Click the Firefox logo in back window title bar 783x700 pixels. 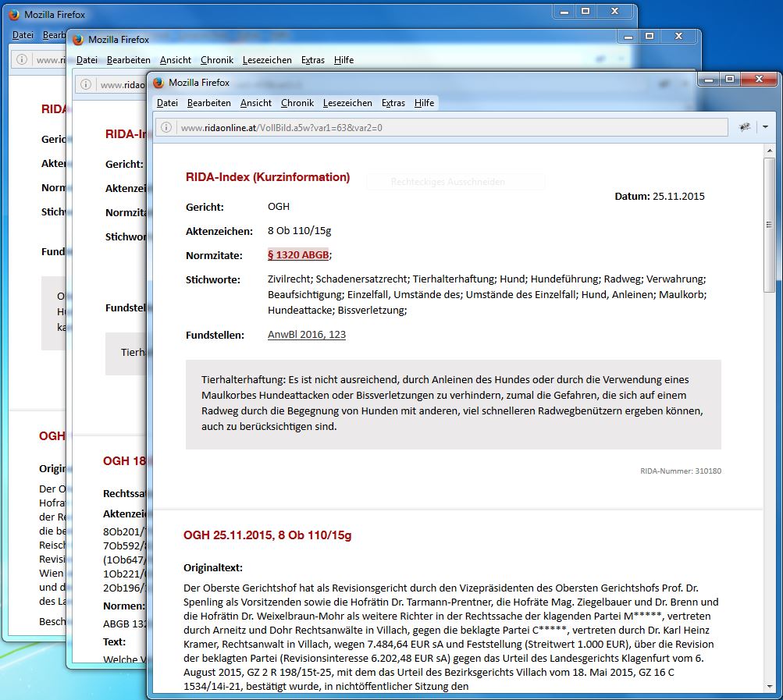(14, 15)
